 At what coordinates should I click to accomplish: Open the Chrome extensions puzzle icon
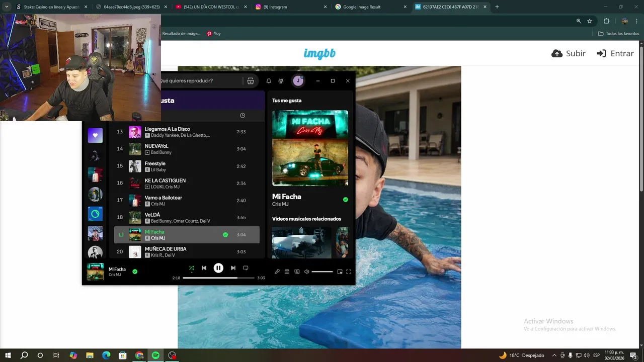point(606,21)
